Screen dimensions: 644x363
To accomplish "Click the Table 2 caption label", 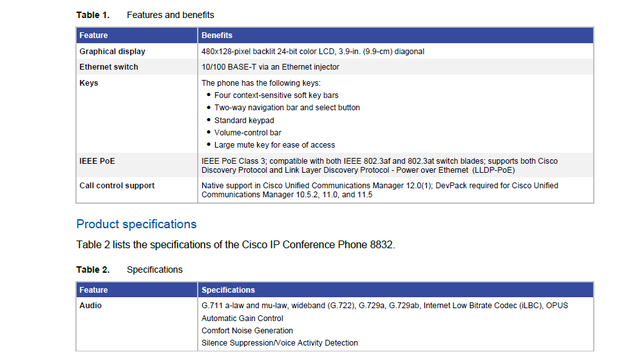I will pos(93,270).
